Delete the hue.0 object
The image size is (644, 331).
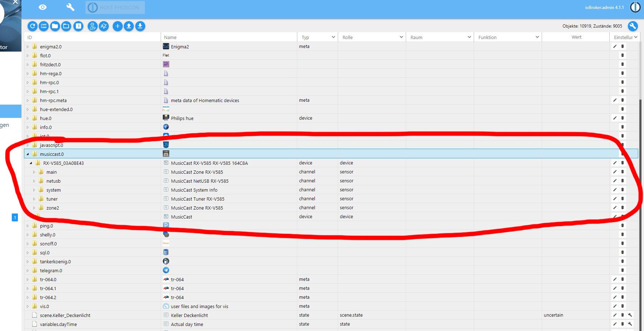(623, 118)
